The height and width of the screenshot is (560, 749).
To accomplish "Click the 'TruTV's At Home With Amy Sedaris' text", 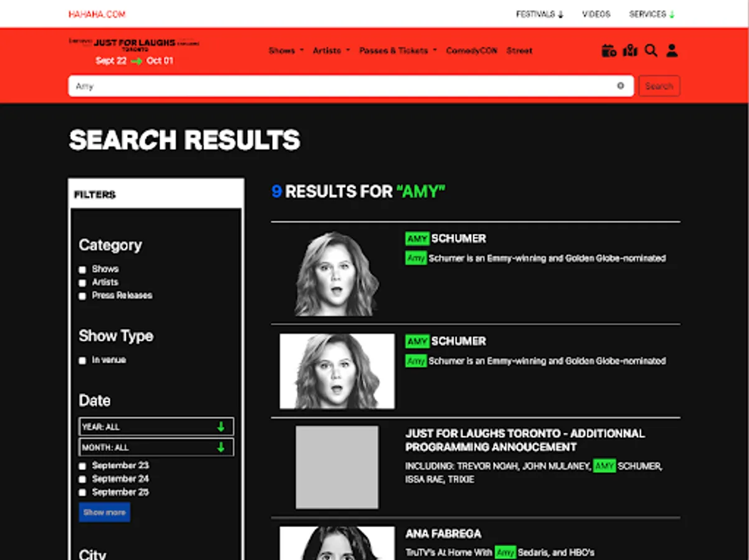I will (500, 553).
